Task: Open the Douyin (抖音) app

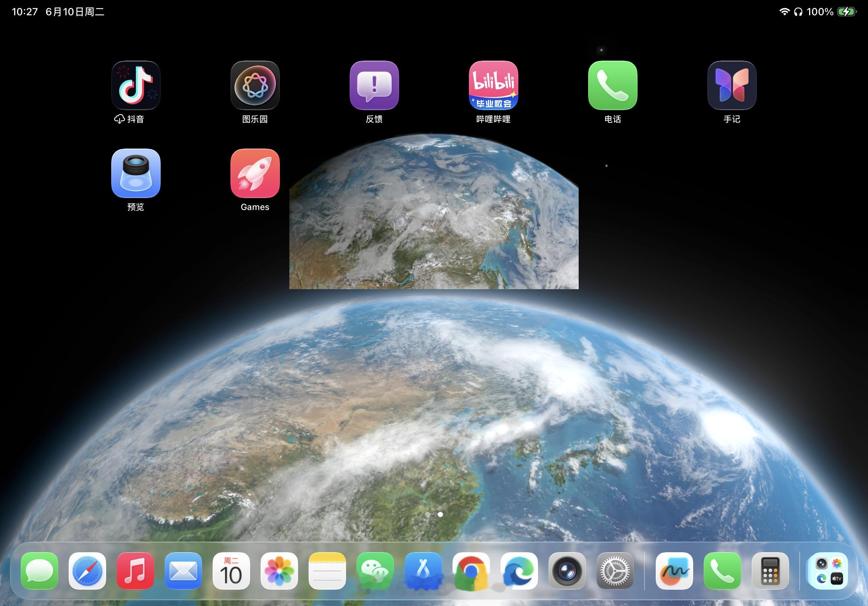Action: [x=136, y=85]
